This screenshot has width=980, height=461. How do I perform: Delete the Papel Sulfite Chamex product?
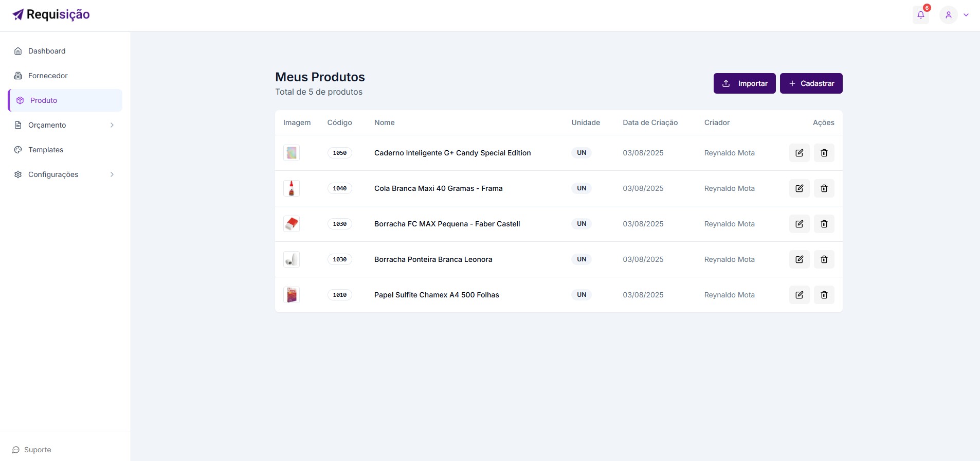tap(824, 295)
